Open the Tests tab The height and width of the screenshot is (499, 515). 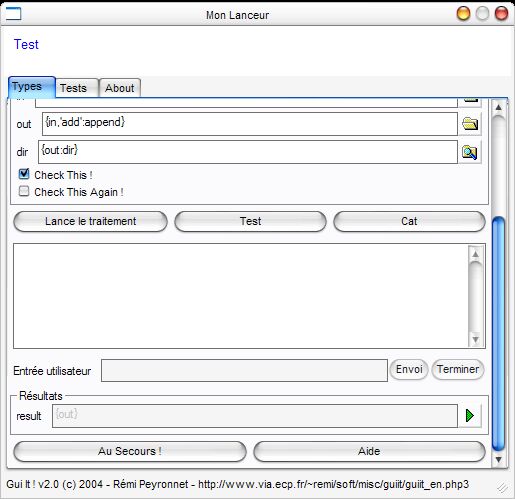(77, 88)
